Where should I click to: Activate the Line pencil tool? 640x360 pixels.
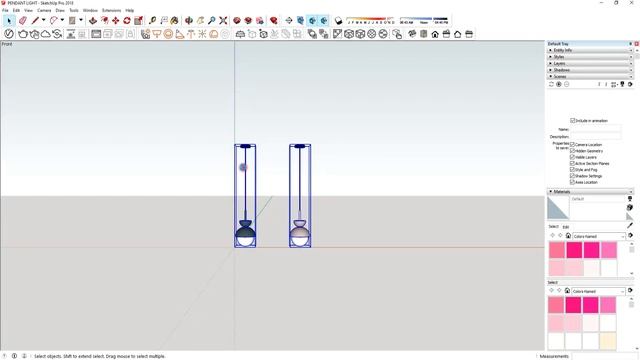[x=36, y=20]
